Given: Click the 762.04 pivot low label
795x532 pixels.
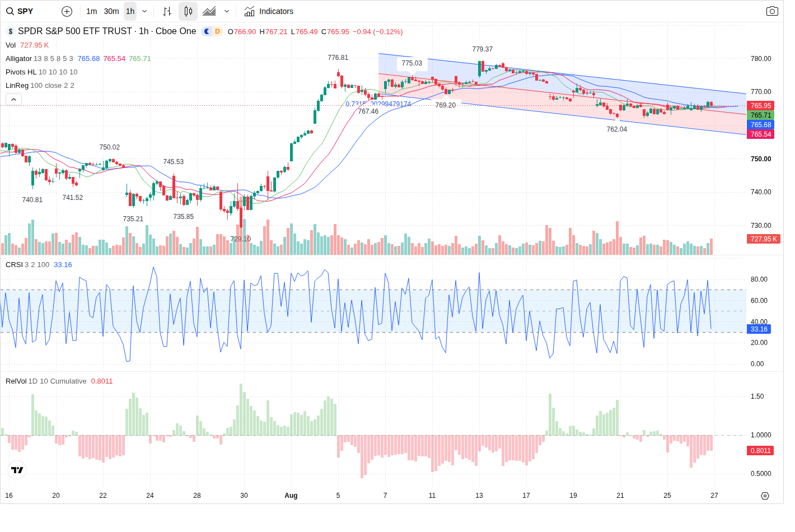Looking at the screenshot, I should [617, 129].
